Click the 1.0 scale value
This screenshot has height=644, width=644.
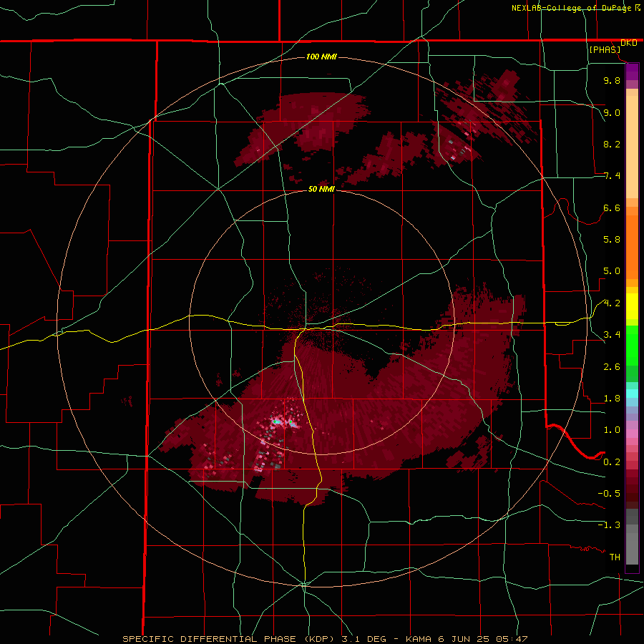point(612,430)
